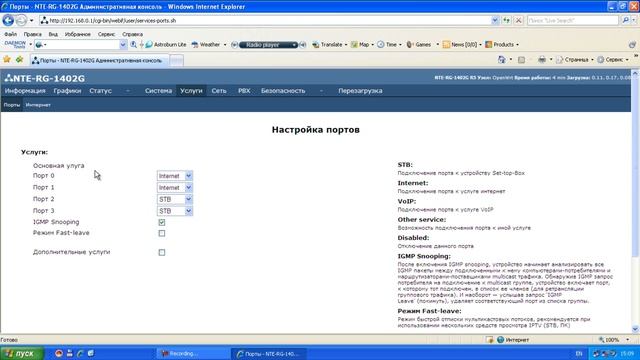
Task: Open the Интернет sub-tab
Action: (38, 105)
